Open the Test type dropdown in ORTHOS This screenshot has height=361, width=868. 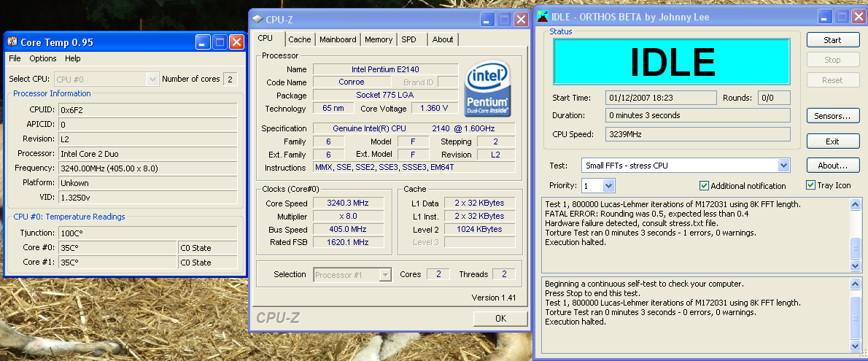[x=783, y=165]
